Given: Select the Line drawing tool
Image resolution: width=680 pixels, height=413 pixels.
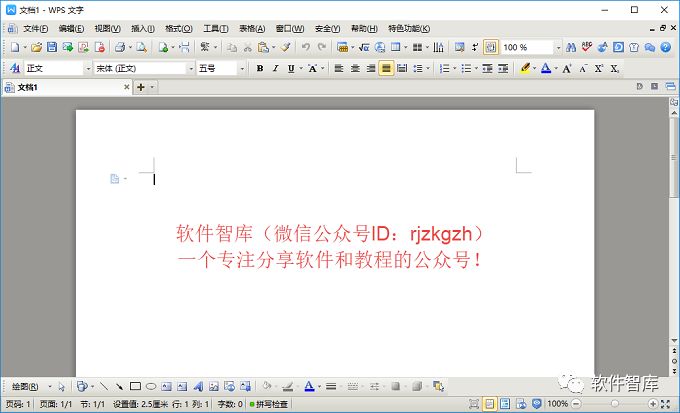Looking at the screenshot, I should 104,386.
